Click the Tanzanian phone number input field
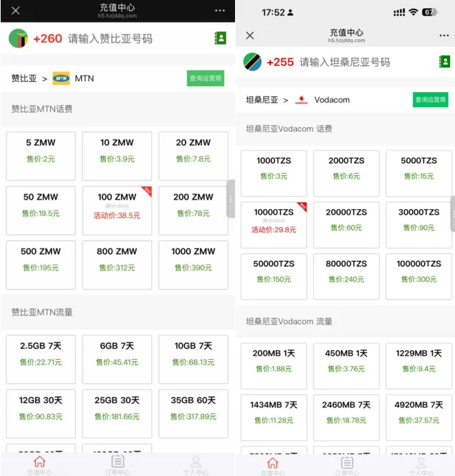The image size is (455, 476). point(345,62)
